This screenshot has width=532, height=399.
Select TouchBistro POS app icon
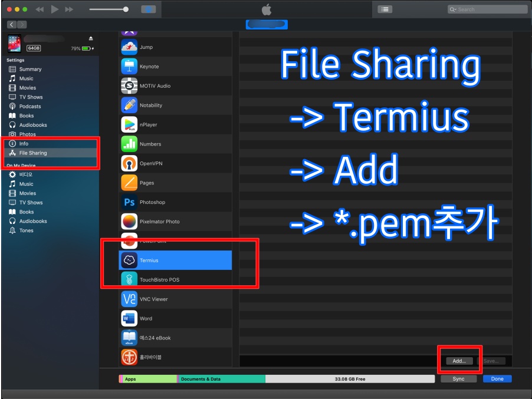coord(129,279)
